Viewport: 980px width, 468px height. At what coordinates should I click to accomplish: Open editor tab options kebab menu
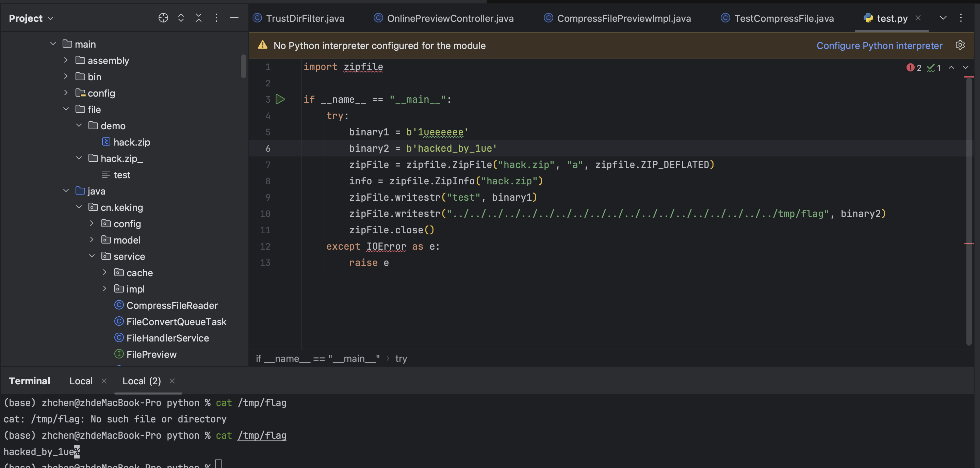[x=961, y=18]
